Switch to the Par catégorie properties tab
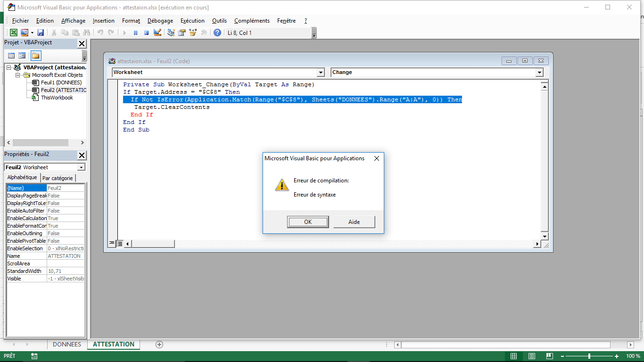Viewport: 644px width, 362px height. click(x=58, y=178)
